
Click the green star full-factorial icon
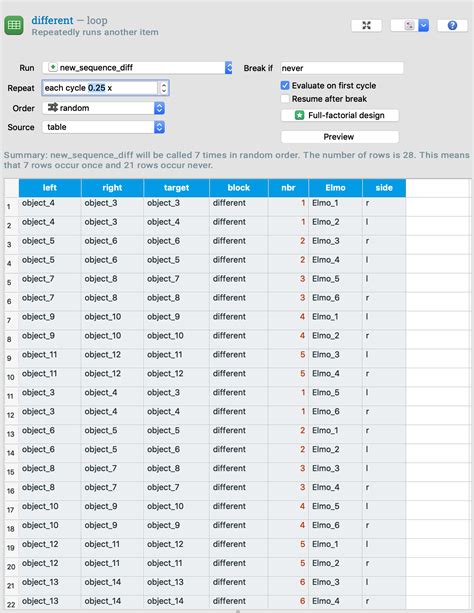(300, 115)
